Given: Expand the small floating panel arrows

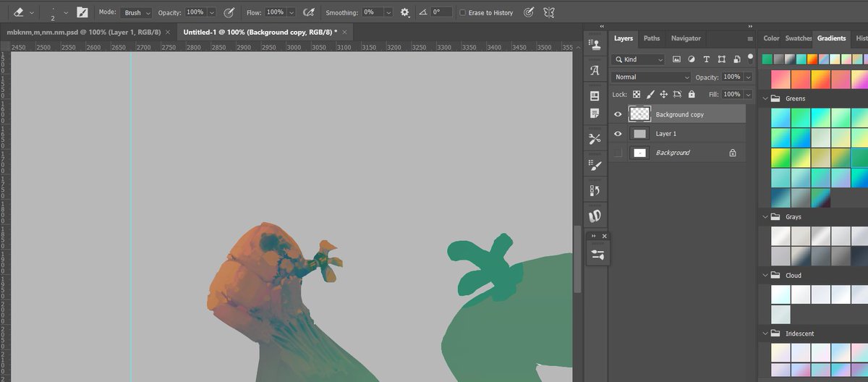Looking at the screenshot, I should 594,236.
